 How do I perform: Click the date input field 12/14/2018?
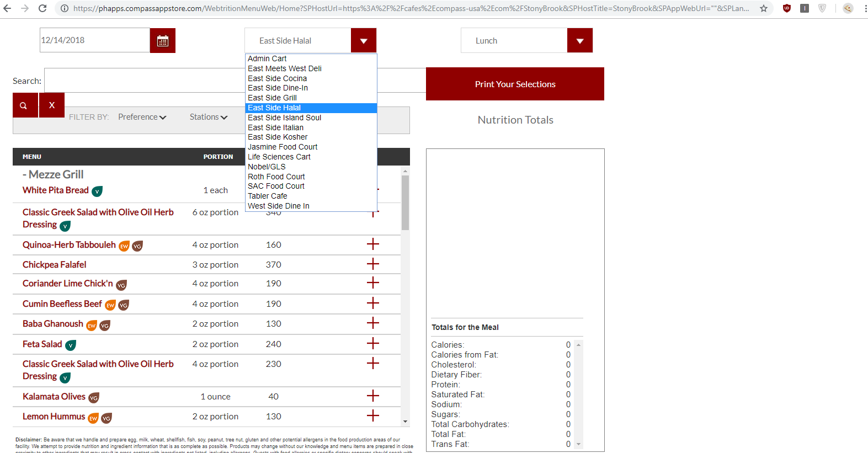point(95,40)
